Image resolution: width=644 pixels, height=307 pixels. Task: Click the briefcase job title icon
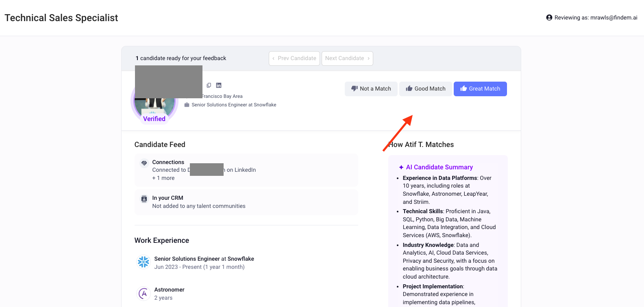click(x=187, y=105)
